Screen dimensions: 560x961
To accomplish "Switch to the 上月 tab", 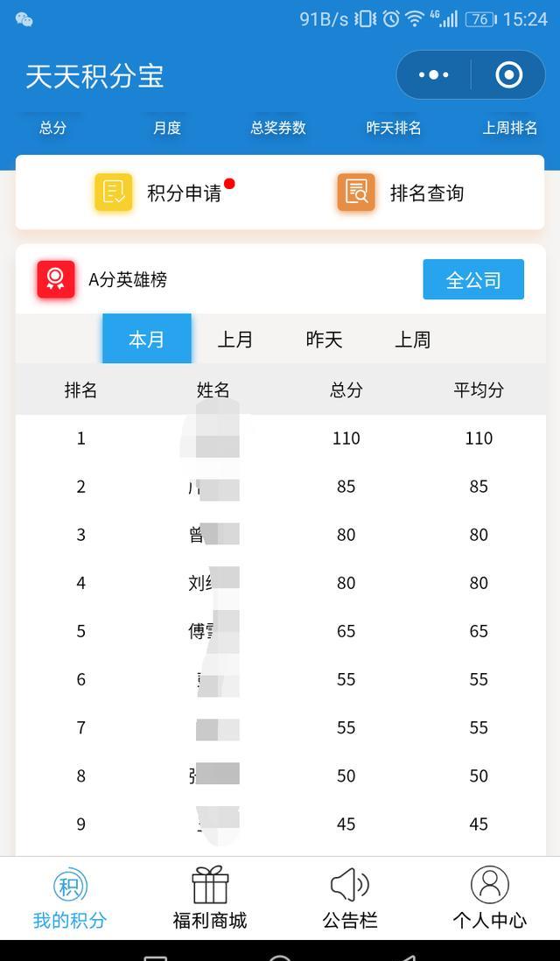I will coord(234,340).
